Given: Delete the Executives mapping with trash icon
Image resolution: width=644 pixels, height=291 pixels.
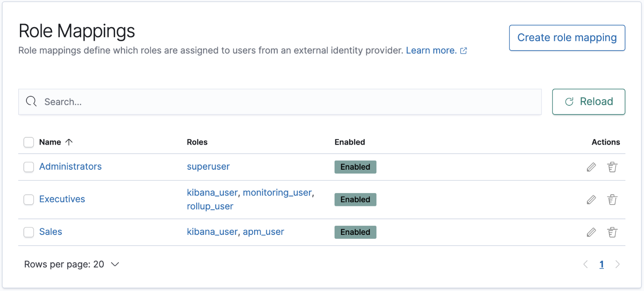Looking at the screenshot, I should click(612, 199).
